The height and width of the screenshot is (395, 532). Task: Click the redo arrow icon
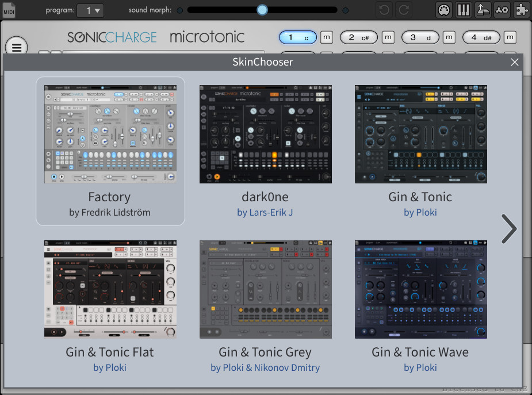coord(404,10)
